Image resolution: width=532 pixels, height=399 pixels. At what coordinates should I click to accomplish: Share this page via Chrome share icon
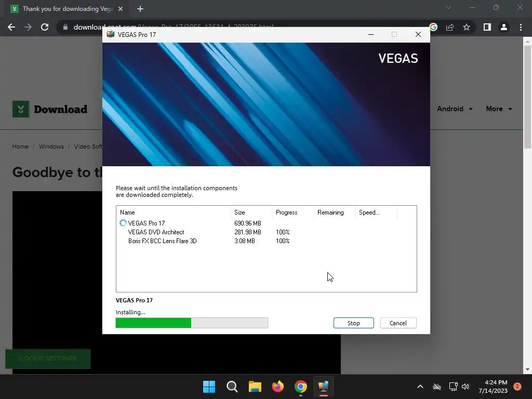[450, 27]
